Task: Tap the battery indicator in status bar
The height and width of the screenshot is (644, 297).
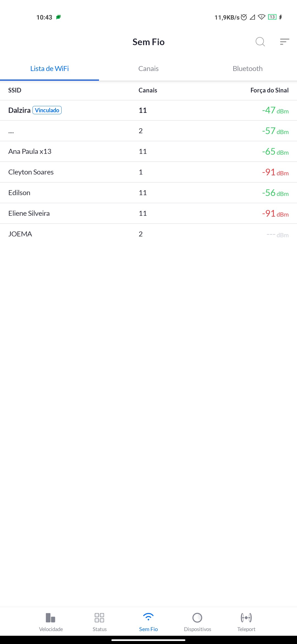Action: pos(272,17)
